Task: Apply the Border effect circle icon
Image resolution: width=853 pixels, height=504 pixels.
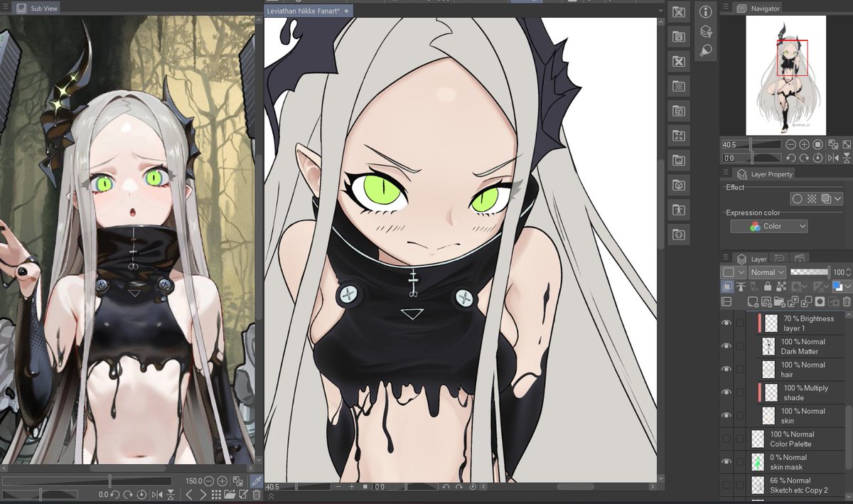Action: 798,199
